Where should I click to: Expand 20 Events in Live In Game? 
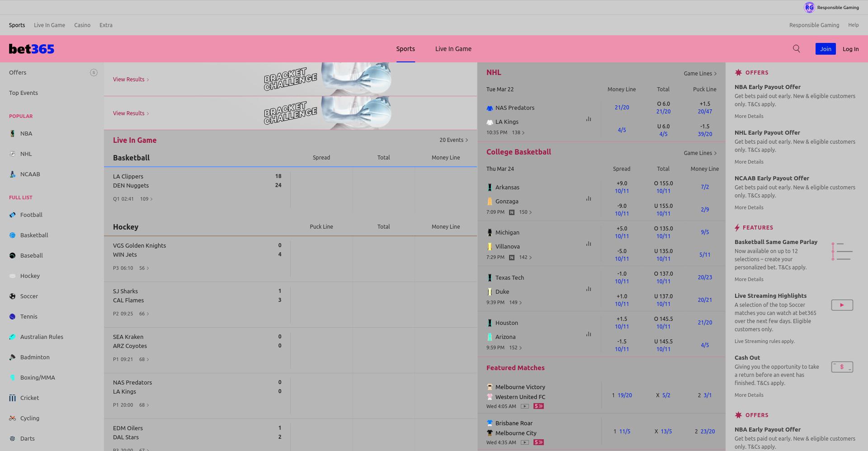point(453,140)
